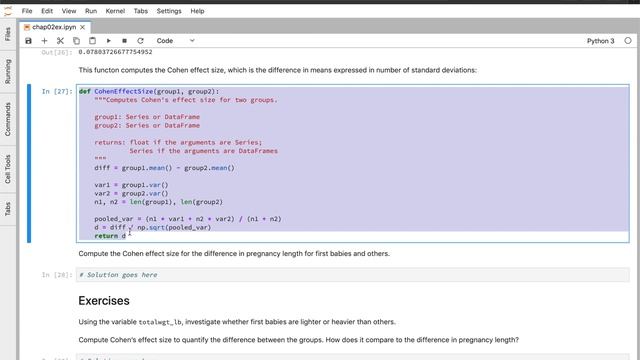Open the Edit menu
The width and height of the screenshot is (640, 360).
click(47, 11)
